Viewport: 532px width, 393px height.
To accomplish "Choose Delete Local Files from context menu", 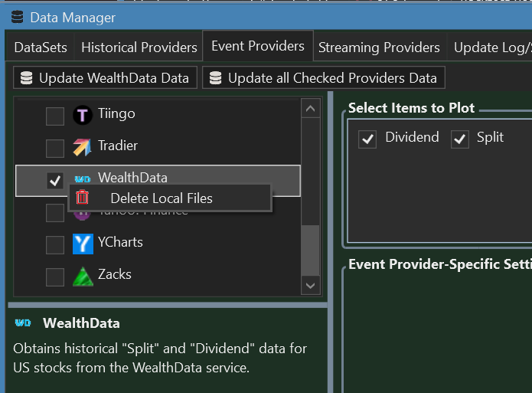I will [162, 198].
